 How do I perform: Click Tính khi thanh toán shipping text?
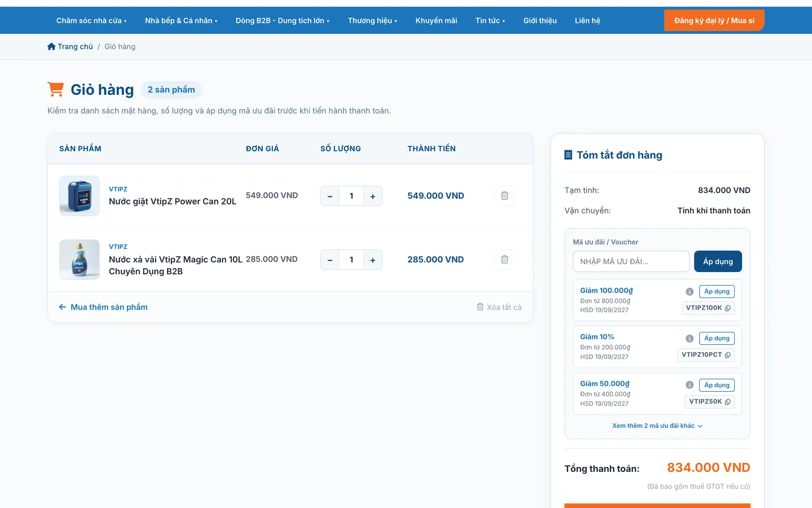(x=714, y=211)
